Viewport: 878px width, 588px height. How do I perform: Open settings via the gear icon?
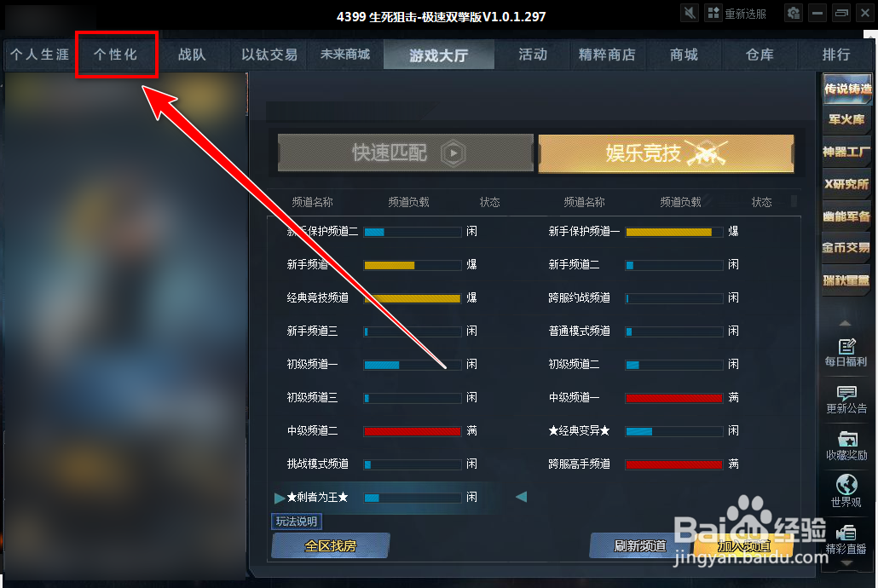(x=794, y=13)
